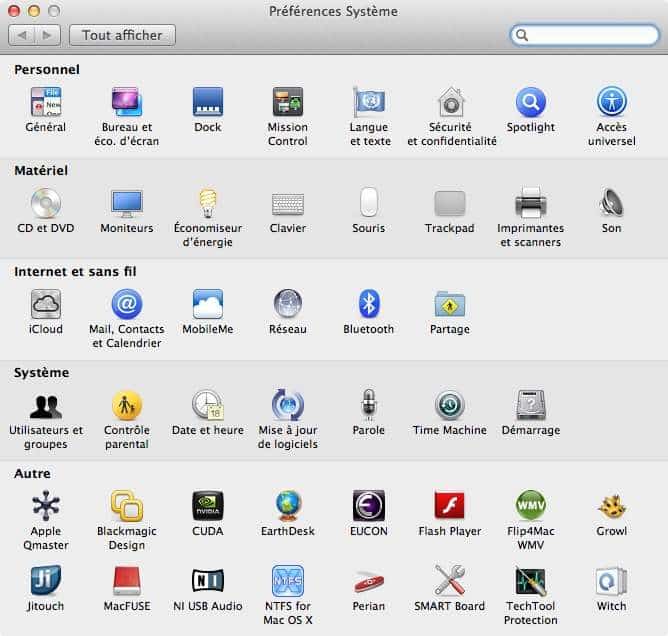Go forward with the right arrow button
The height and width of the screenshot is (636, 668).
coord(47,35)
